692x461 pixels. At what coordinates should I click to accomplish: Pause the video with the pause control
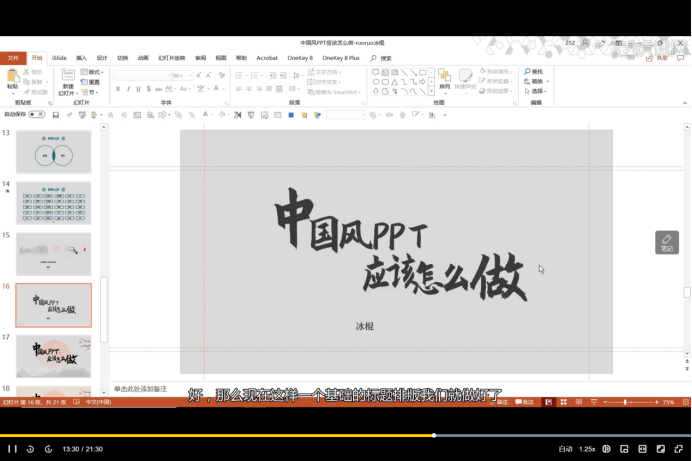click(x=12, y=449)
